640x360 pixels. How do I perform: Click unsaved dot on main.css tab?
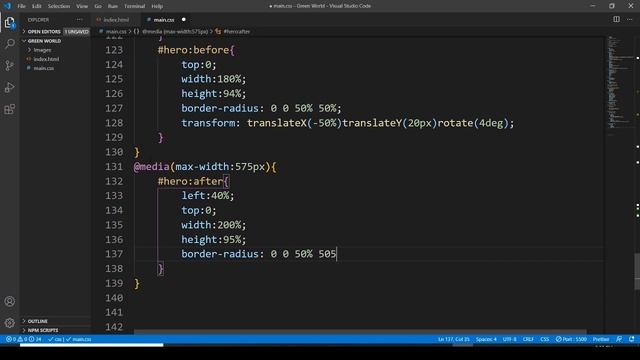point(184,19)
